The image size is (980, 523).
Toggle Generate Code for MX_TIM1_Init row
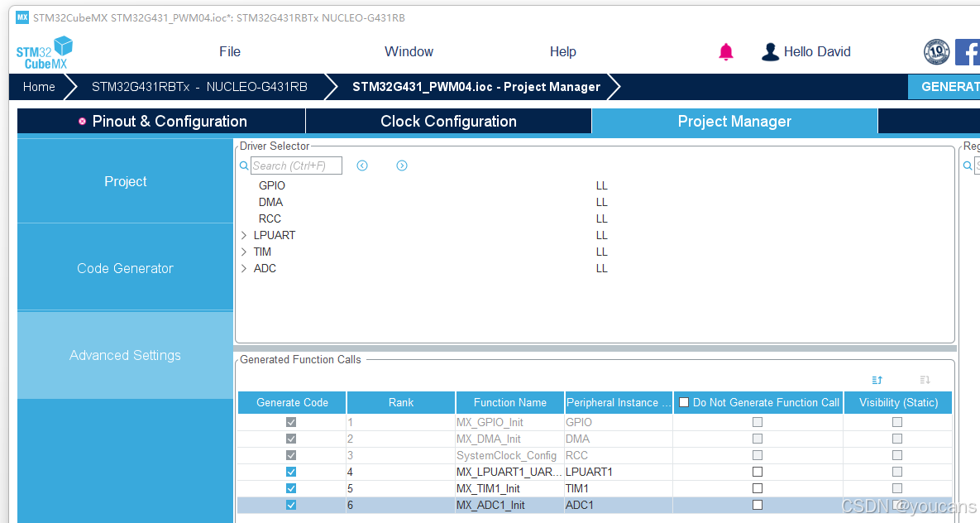[290, 488]
